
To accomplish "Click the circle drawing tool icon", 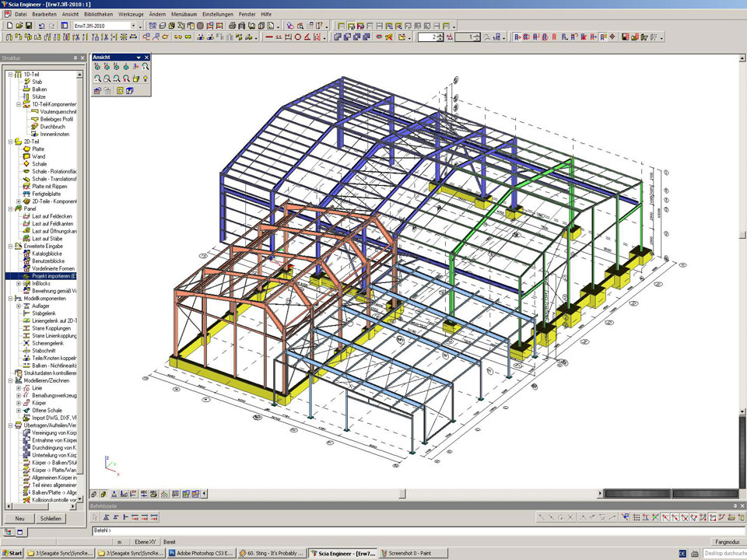I will [297, 37].
